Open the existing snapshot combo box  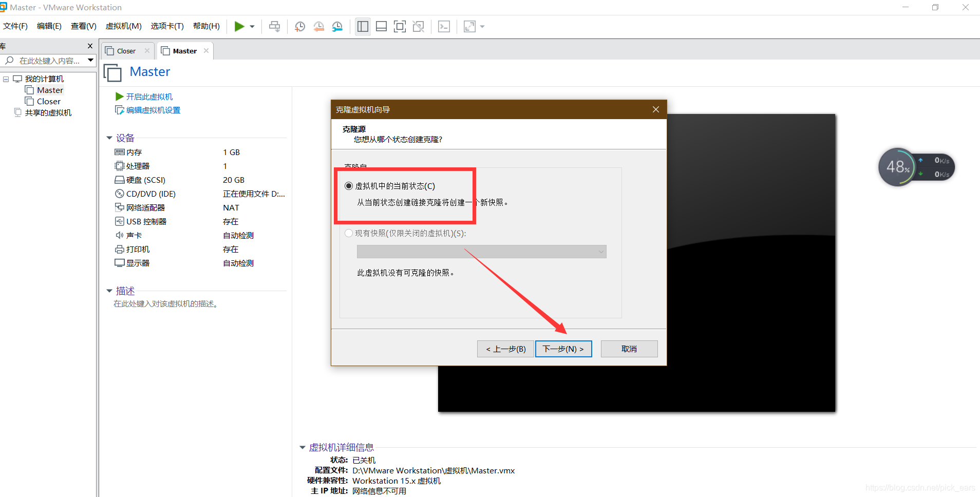tap(482, 252)
